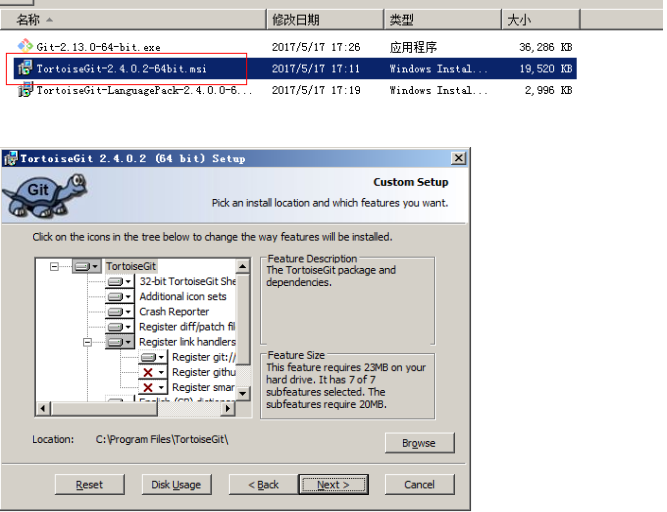Click the feature tree horizontal scrollbar thumb

coord(104,409)
